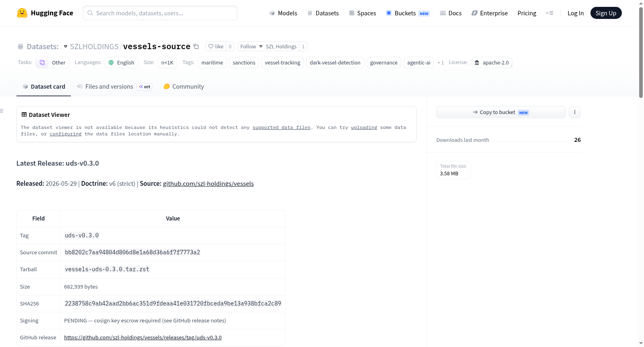Select the vessels-uds-0.3.0.tar.zst tarball name

pyautogui.click(x=107, y=269)
